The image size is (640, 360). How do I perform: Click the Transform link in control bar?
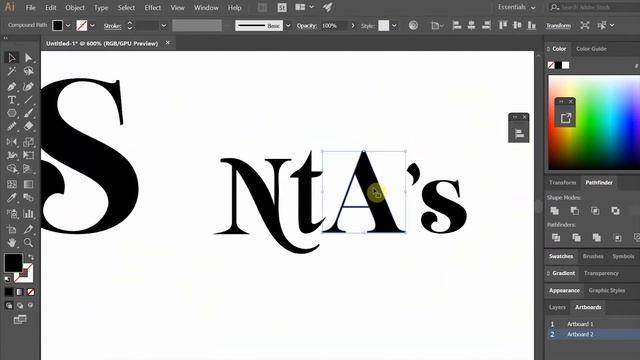[x=558, y=26]
